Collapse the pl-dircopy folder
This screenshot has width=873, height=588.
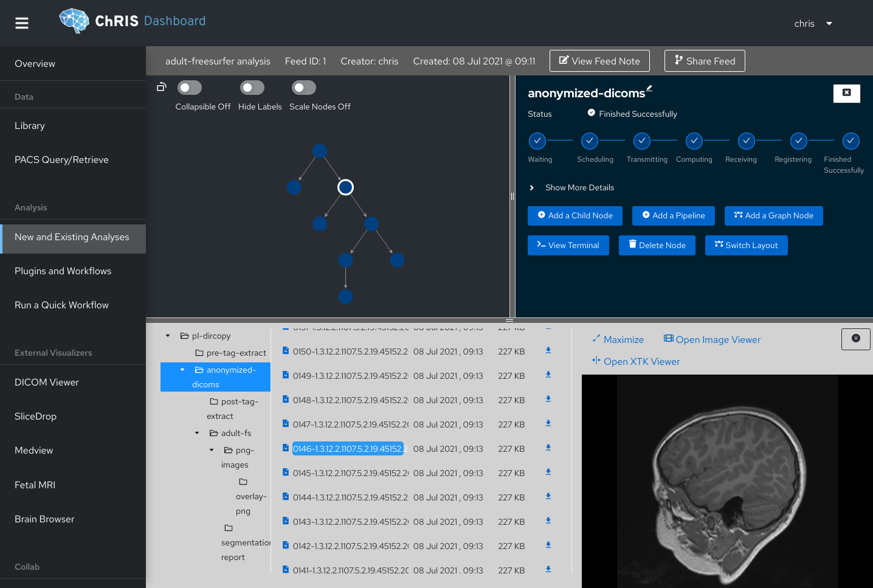(168, 335)
